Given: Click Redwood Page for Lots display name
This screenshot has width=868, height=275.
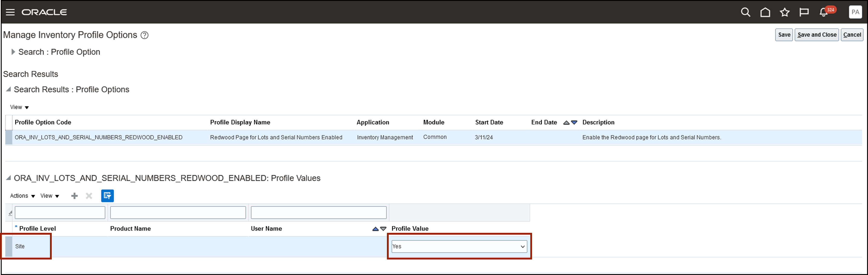Looking at the screenshot, I should click(x=276, y=138).
